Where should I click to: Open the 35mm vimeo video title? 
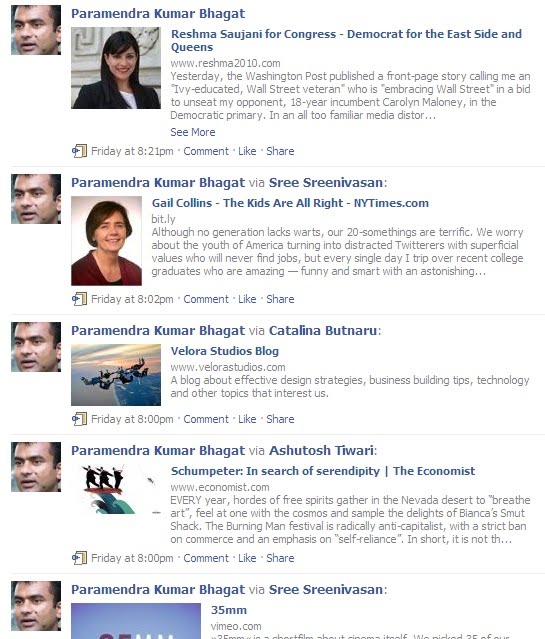pyautogui.click(x=229, y=610)
